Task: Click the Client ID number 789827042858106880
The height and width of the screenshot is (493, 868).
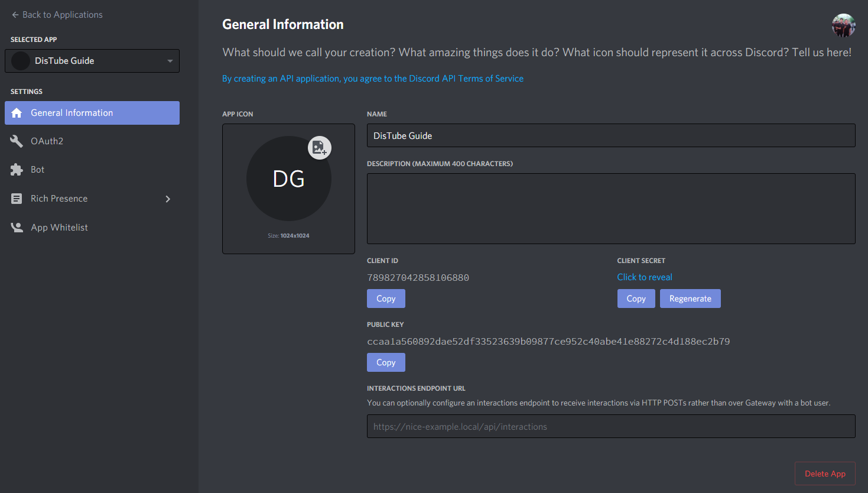Action: pyautogui.click(x=418, y=278)
